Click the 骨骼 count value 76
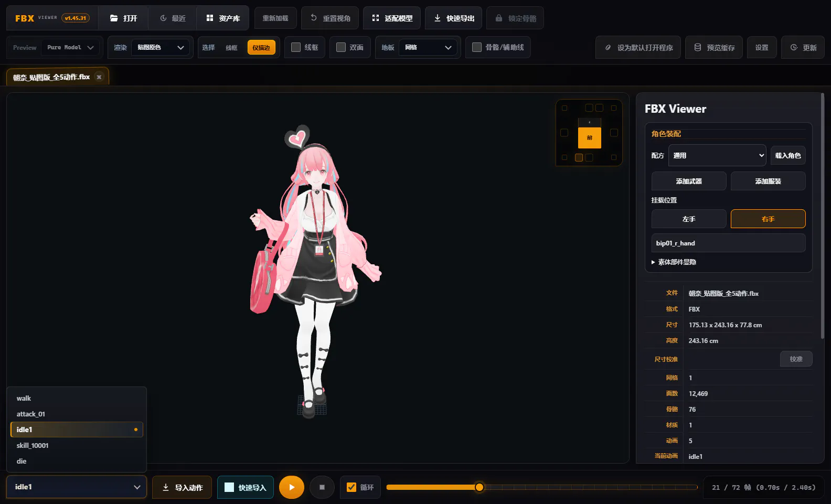The height and width of the screenshot is (504, 831). 692,410
